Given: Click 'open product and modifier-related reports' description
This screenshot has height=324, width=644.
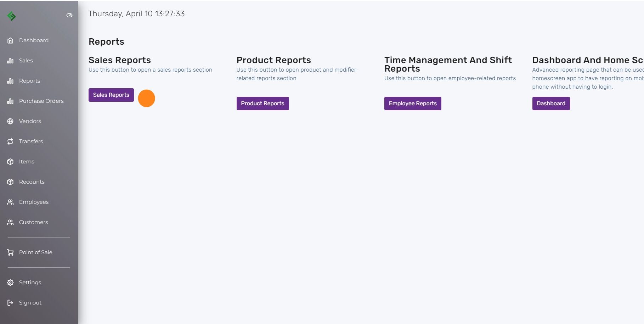Looking at the screenshot, I should pyautogui.click(x=298, y=74).
